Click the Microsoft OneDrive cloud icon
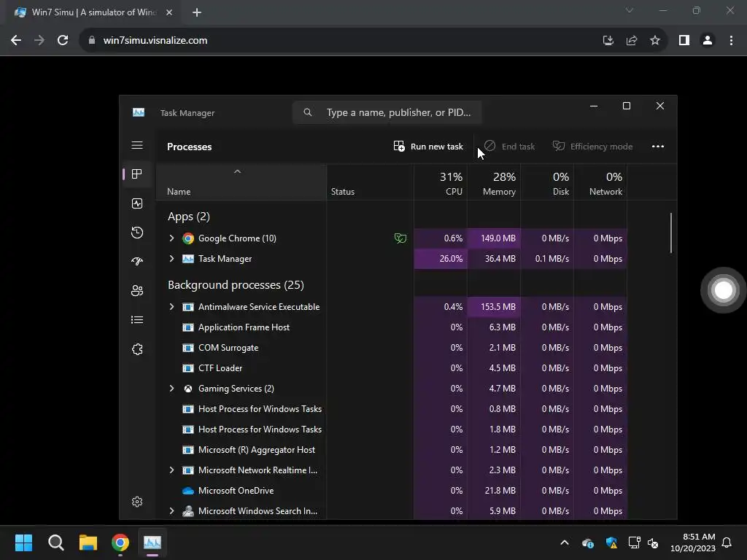The height and width of the screenshot is (560, 747). click(188, 491)
